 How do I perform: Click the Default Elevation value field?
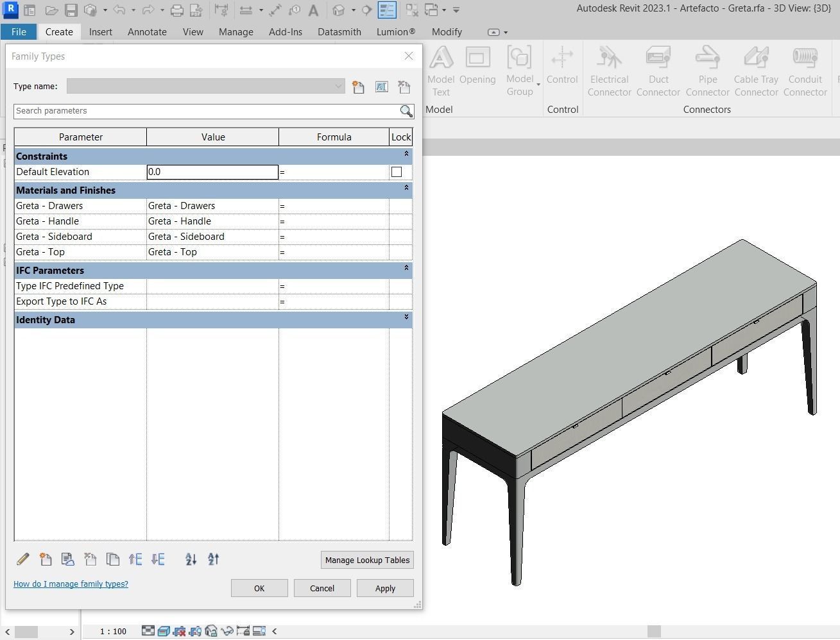212,172
